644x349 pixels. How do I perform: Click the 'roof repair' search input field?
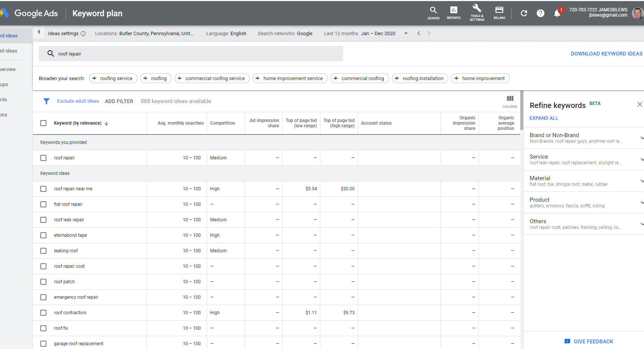coord(191,54)
